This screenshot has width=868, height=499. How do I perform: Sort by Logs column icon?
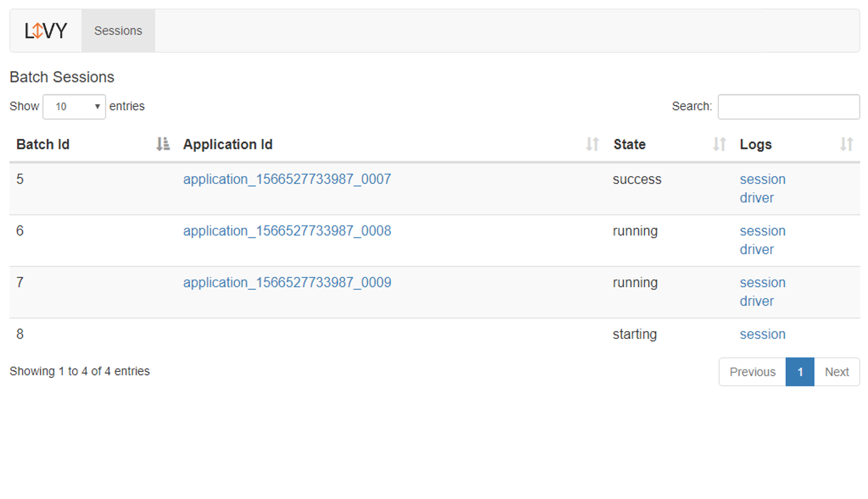pyautogui.click(x=846, y=144)
